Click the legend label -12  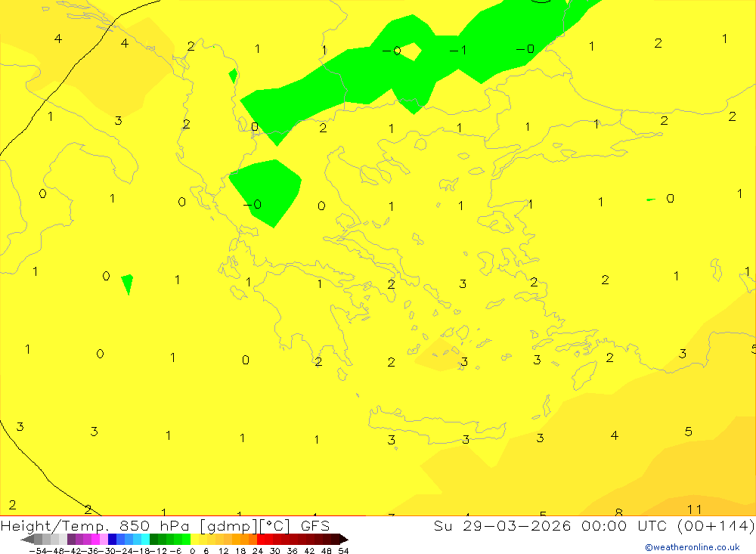[158, 551]
